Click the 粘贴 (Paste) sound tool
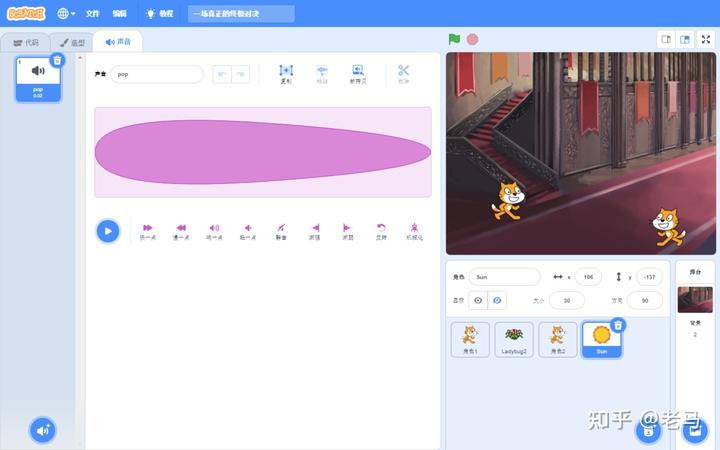 pos(322,74)
